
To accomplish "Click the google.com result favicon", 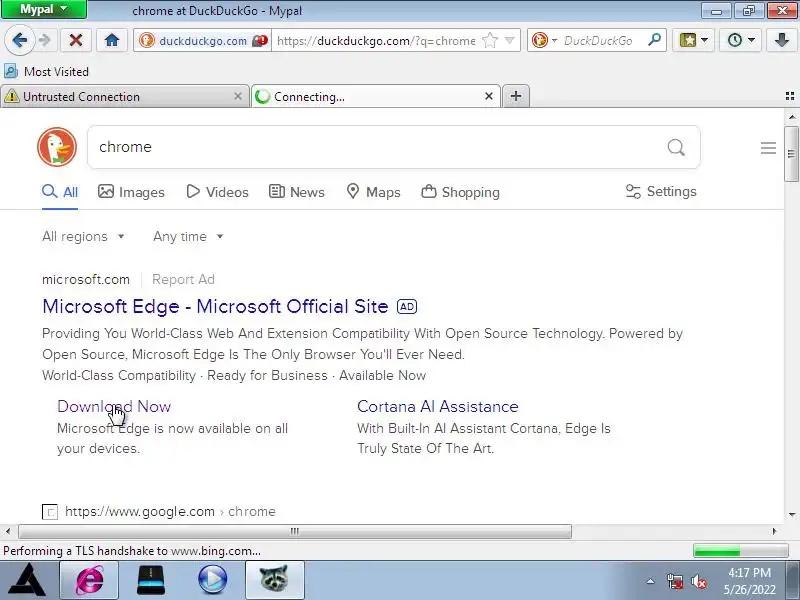I will pyautogui.click(x=49, y=511).
